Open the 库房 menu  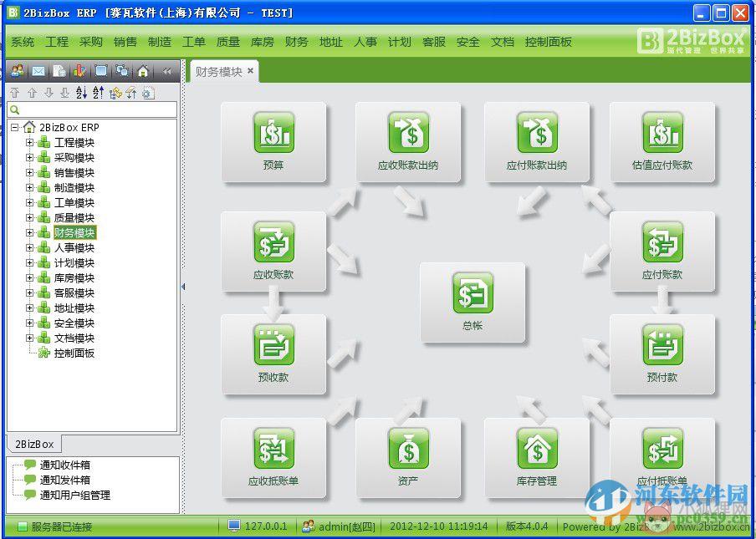point(263,42)
